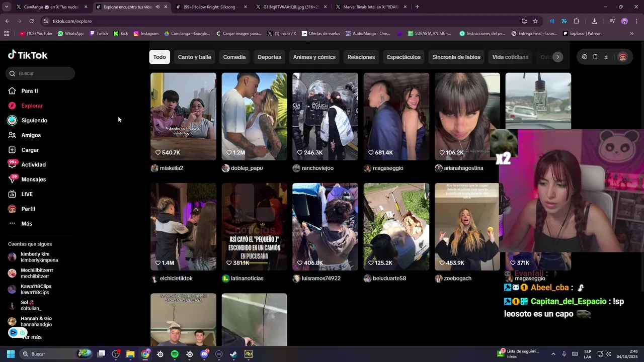Open Chrome profile avatar
The height and width of the screenshot is (362, 644).
[x=624, y=21]
